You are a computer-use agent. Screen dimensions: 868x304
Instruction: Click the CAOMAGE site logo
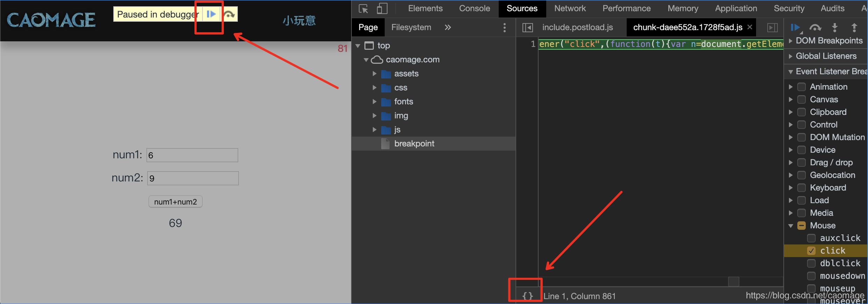pos(51,20)
